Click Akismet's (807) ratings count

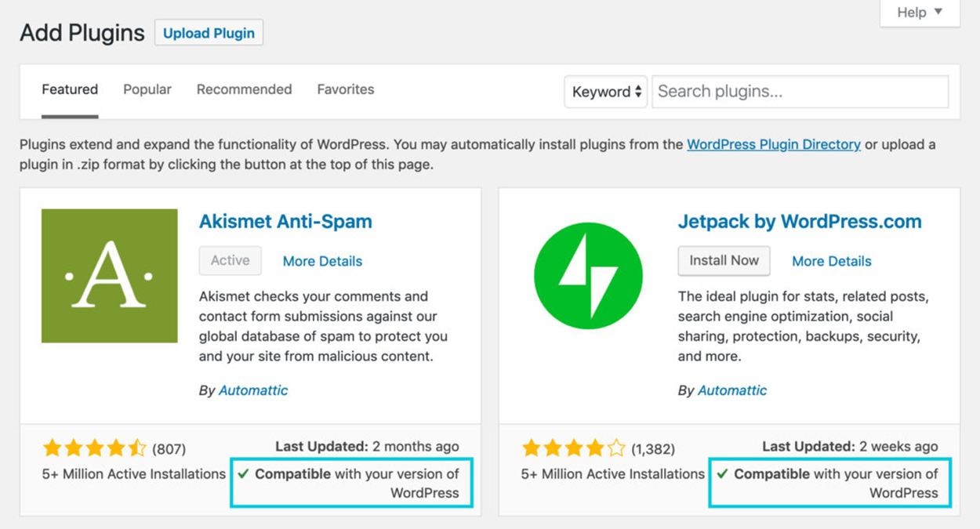169,449
